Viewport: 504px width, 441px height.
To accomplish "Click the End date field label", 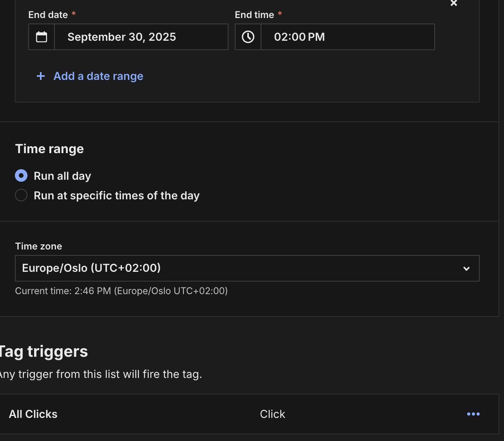I will point(48,15).
